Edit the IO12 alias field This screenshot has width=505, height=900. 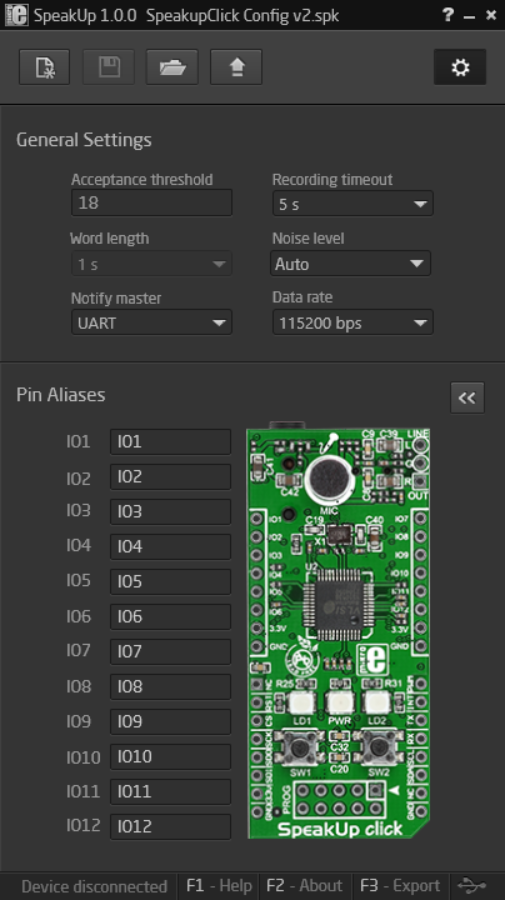pos(170,827)
